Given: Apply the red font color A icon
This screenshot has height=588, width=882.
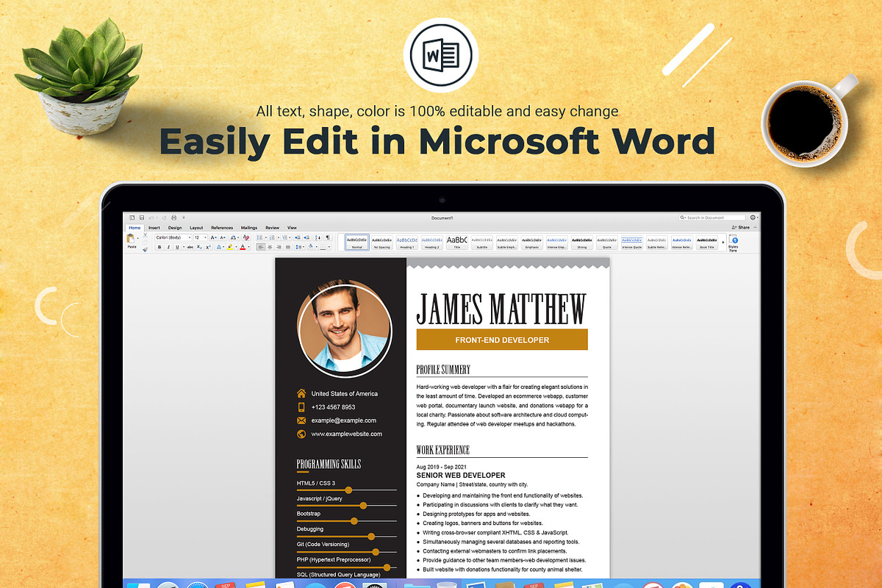Looking at the screenshot, I should click(x=243, y=247).
